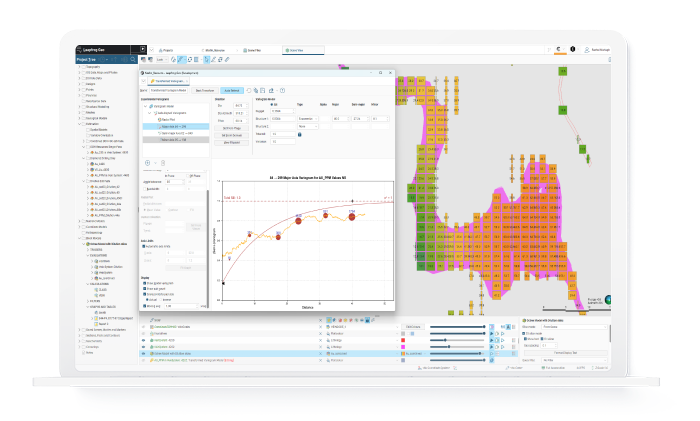The image size is (700, 421).
Task: Expand the Topographies folder in Project Tree
Action: 79,67
